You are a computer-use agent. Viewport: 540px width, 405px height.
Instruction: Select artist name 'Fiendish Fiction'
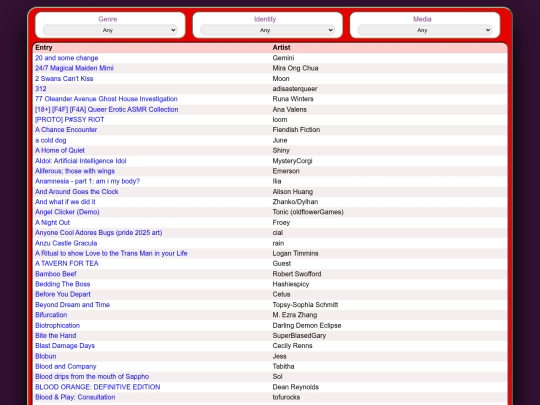click(x=296, y=130)
